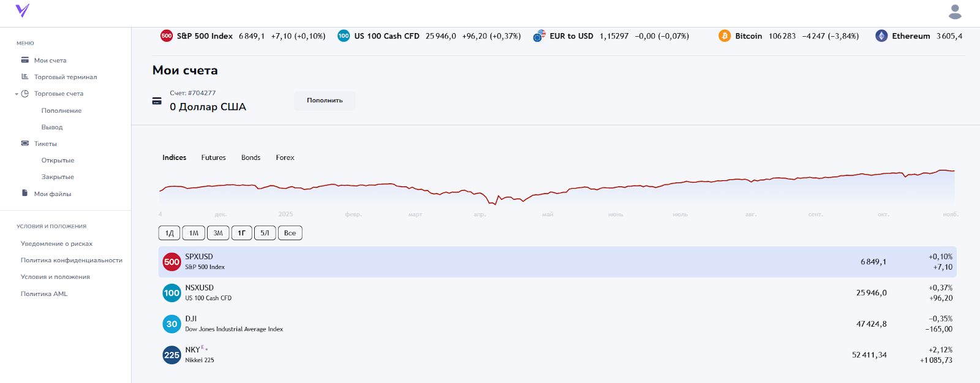The image size is (980, 383).
Task: Select the Все time range
Action: click(x=290, y=233)
